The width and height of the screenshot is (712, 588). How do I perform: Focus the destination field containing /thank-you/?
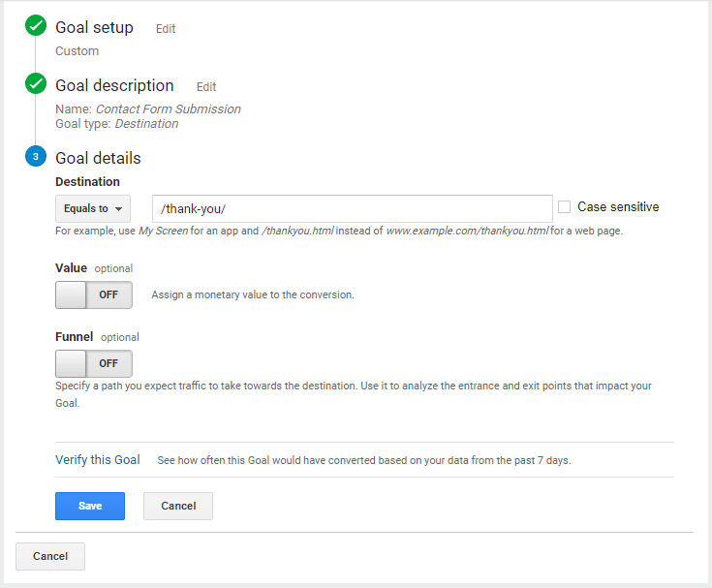click(x=352, y=208)
